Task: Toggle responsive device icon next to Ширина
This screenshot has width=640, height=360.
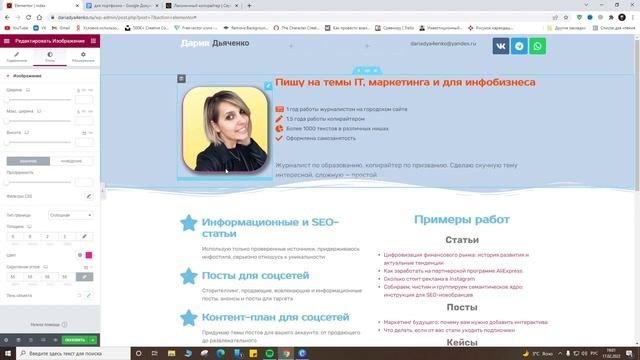Action: (28, 90)
